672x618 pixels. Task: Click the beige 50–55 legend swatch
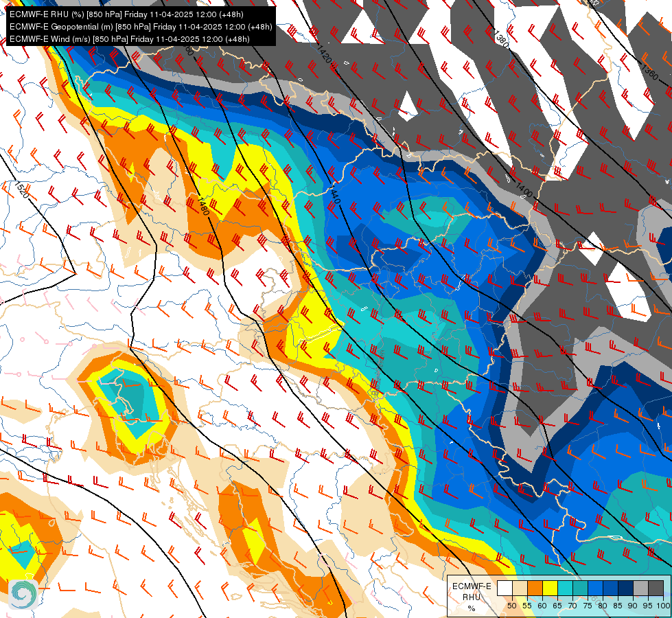click(520, 588)
